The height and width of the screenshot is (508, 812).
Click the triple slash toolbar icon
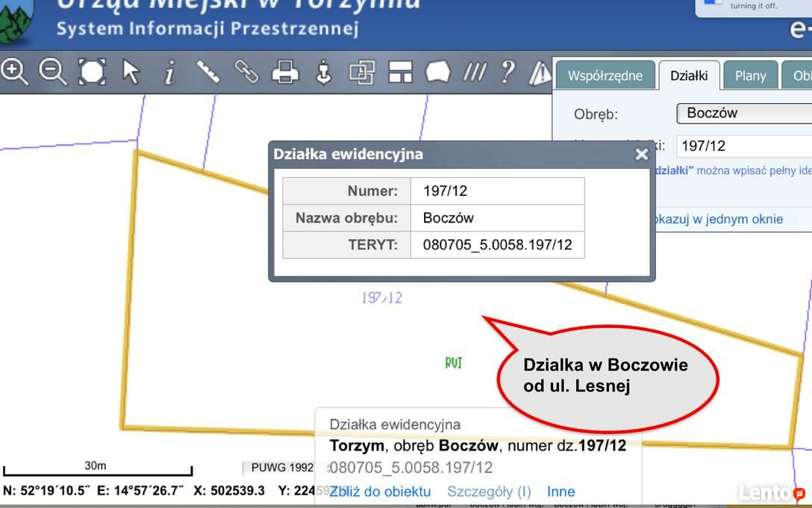click(x=475, y=72)
